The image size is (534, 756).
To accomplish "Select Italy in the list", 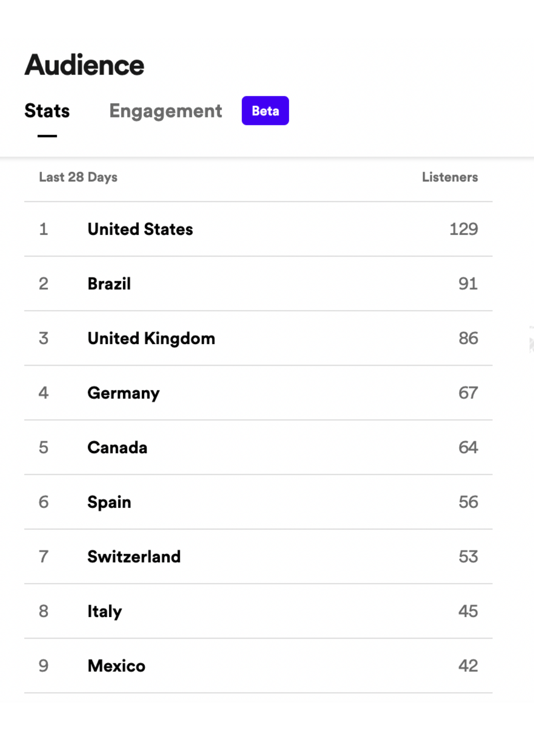I will click(x=105, y=611).
